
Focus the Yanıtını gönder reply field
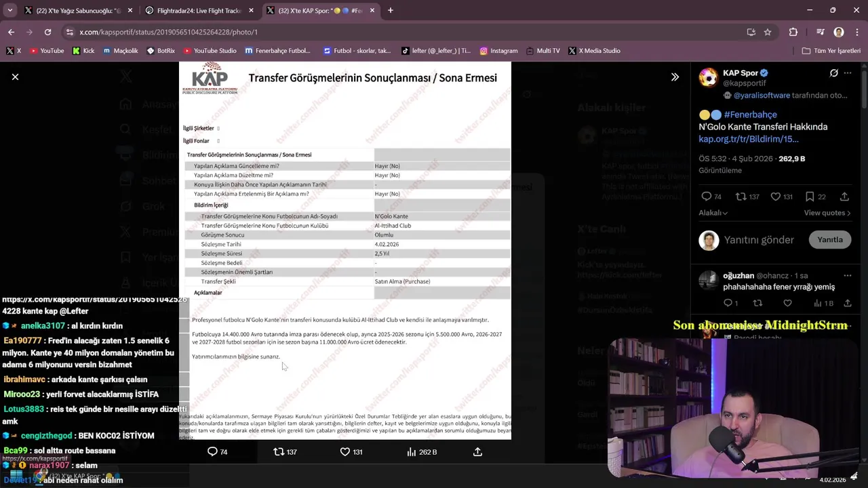pos(759,240)
